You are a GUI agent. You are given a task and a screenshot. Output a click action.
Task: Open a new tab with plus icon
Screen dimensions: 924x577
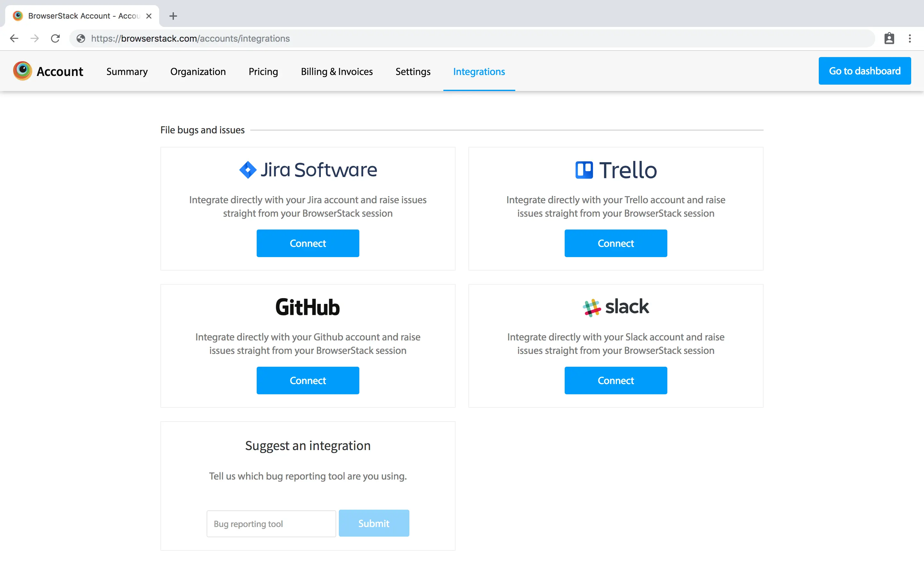click(x=173, y=16)
